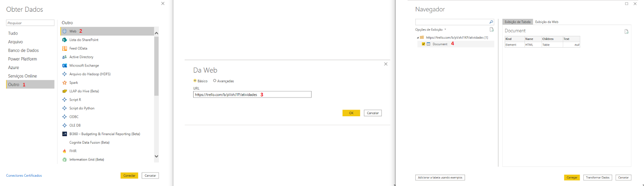Open the Conectores Certificados link
The image size is (644, 186).
tap(24, 176)
